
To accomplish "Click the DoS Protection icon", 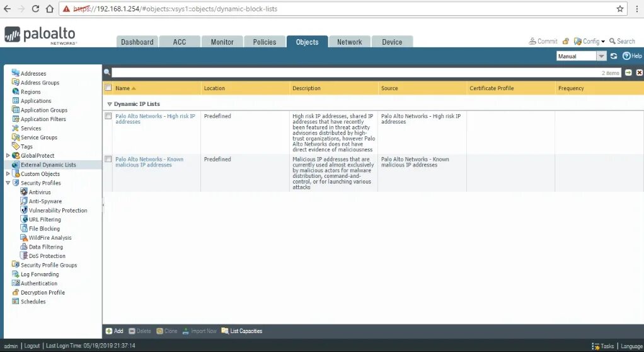I will click(x=24, y=255).
